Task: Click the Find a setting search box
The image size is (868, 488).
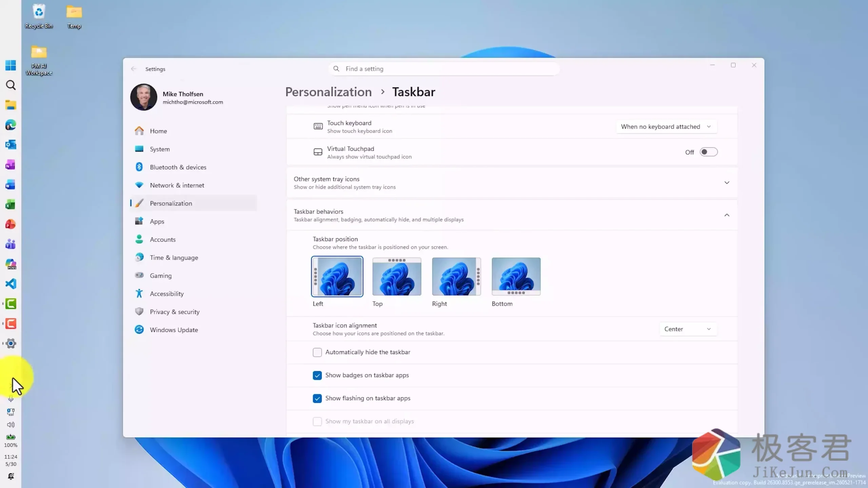Action: 444,69
